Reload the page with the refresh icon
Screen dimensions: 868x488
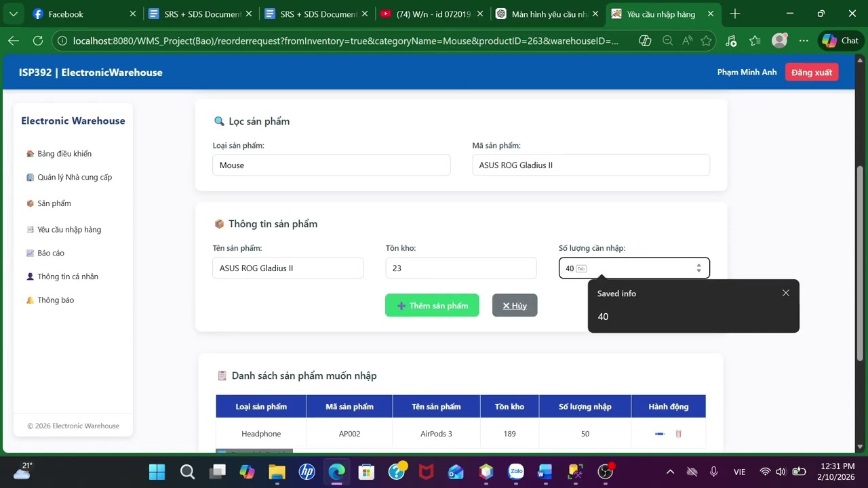click(x=38, y=41)
